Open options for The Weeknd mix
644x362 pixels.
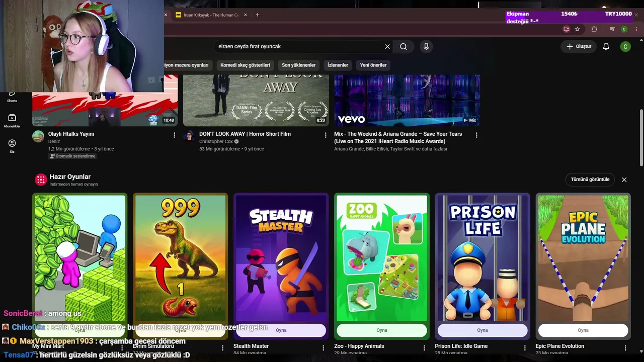pos(476,135)
